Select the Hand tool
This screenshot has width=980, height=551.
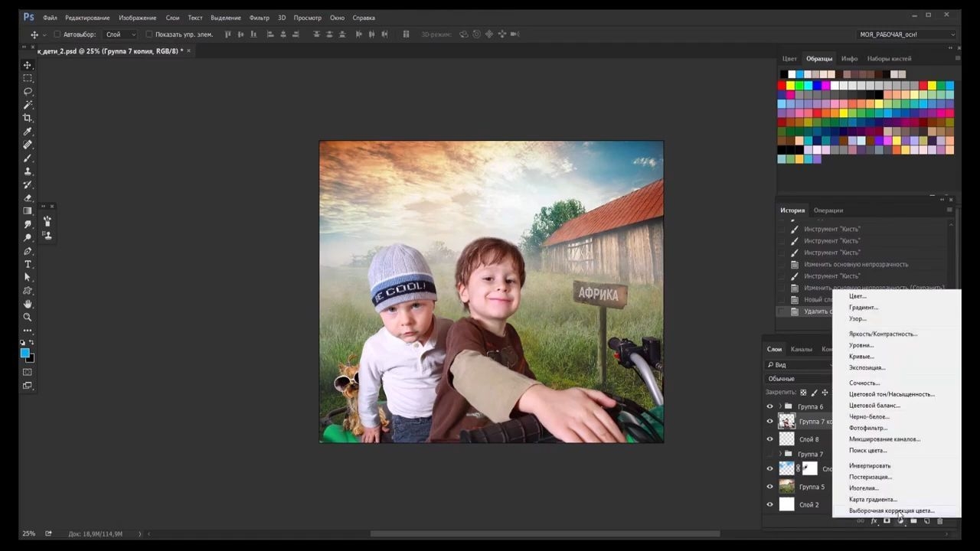28,304
